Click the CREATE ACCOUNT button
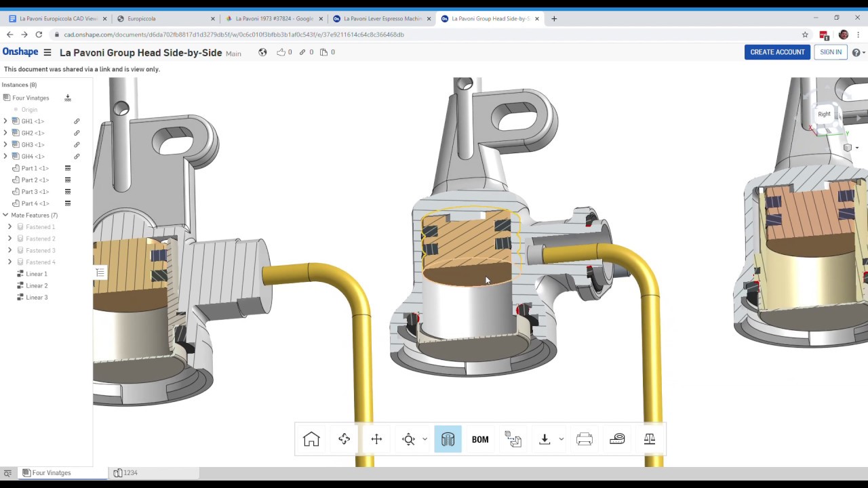 tap(777, 52)
